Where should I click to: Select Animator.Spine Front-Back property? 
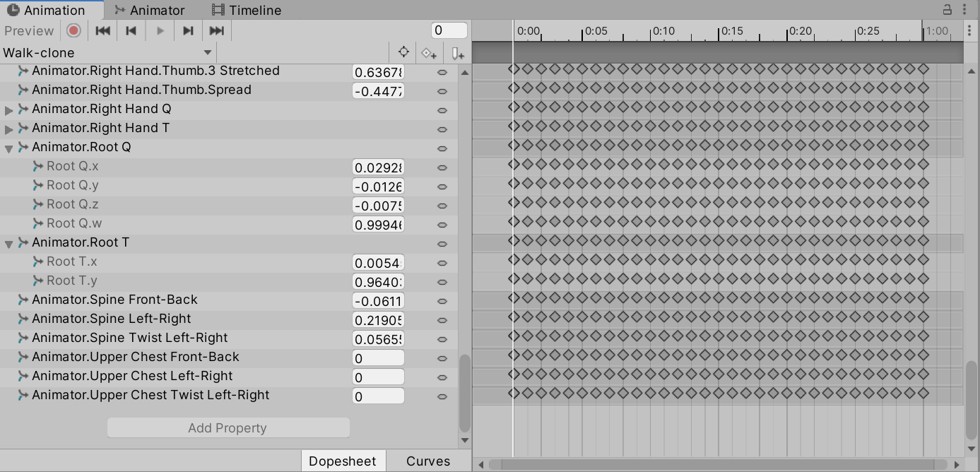tap(114, 300)
